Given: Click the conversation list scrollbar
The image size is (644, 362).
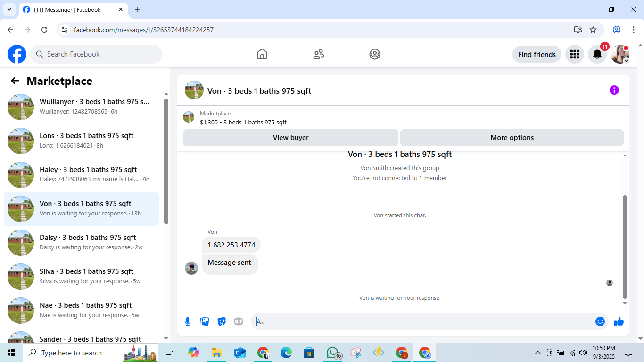Looking at the screenshot, I should coord(166,161).
